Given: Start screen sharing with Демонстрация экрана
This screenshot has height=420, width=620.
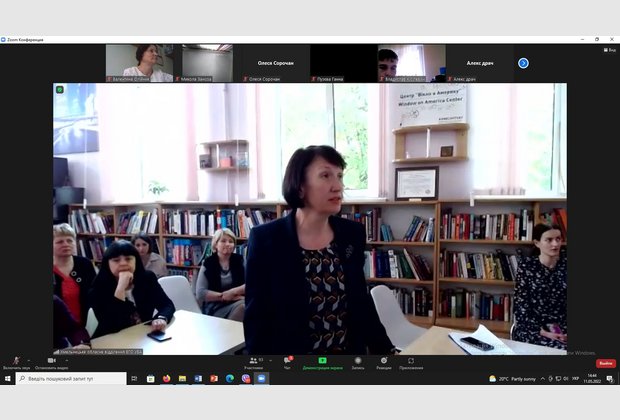Looking at the screenshot, I should tap(322, 362).
